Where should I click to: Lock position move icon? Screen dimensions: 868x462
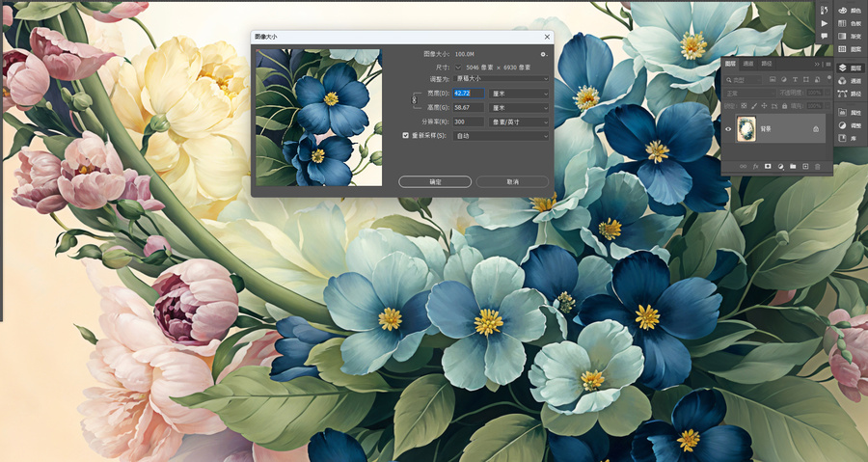tap(764, 106)
